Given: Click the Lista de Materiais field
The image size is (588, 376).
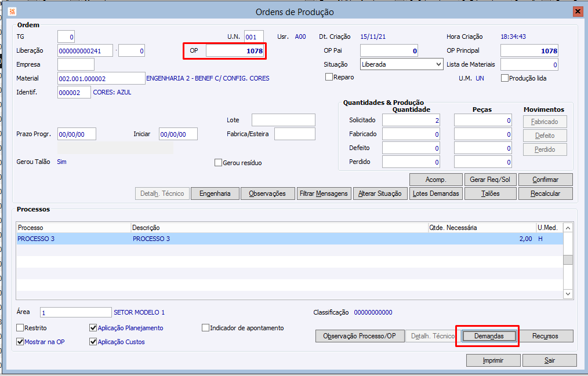Looking at the screenshot, I should [x=529, y=64].
